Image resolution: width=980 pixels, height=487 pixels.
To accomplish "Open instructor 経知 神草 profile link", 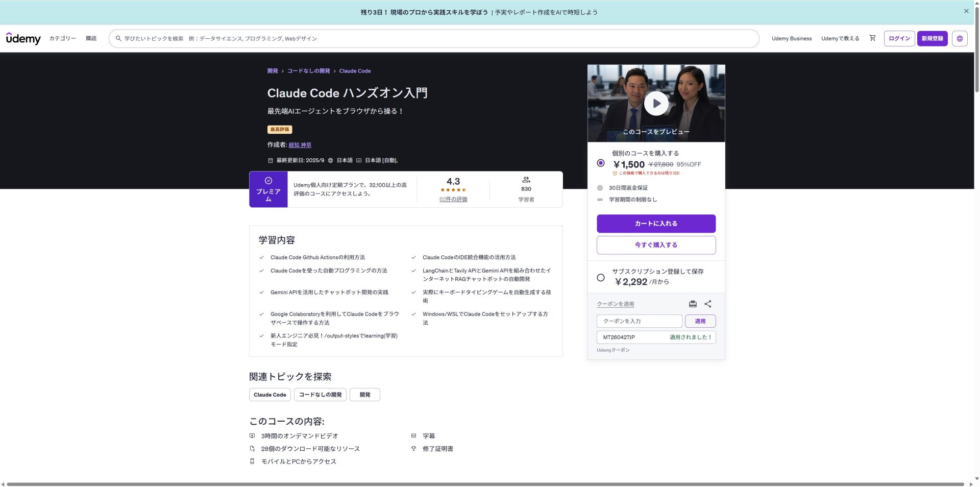I will coord(300,145).
